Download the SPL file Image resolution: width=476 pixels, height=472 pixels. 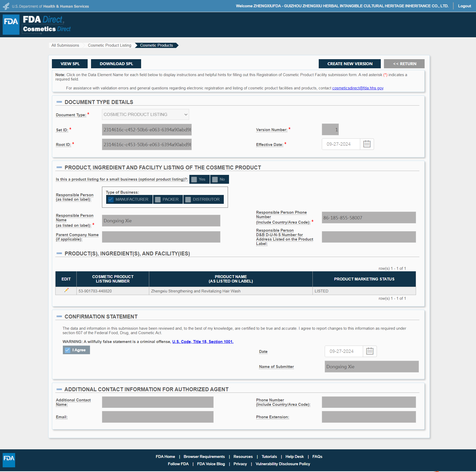tap(116, 64)
